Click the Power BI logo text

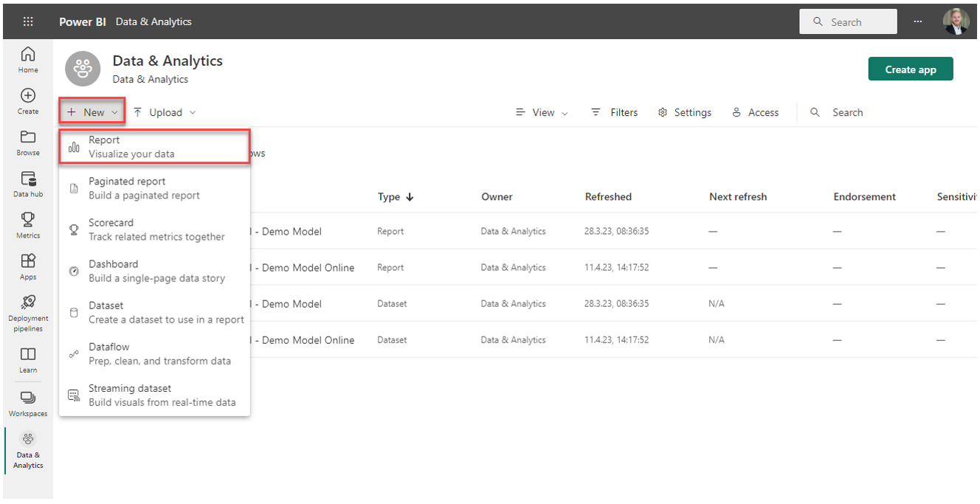[82, 21]
